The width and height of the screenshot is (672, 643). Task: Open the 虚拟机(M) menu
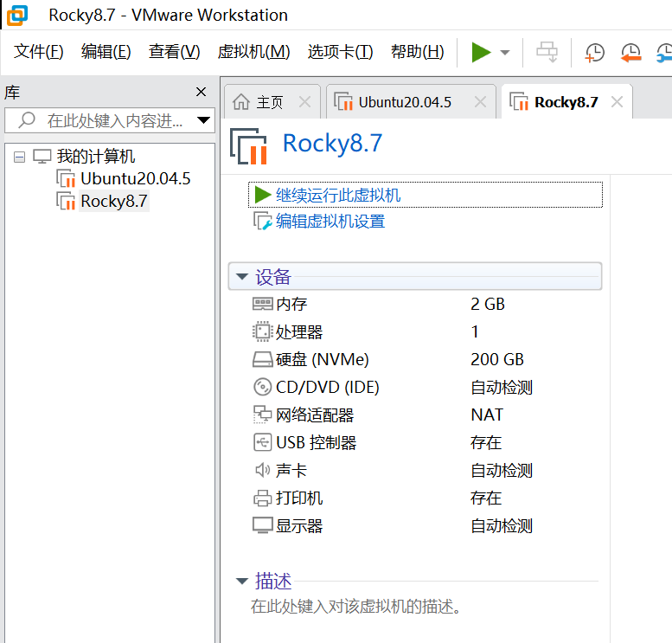click(253, 52)
